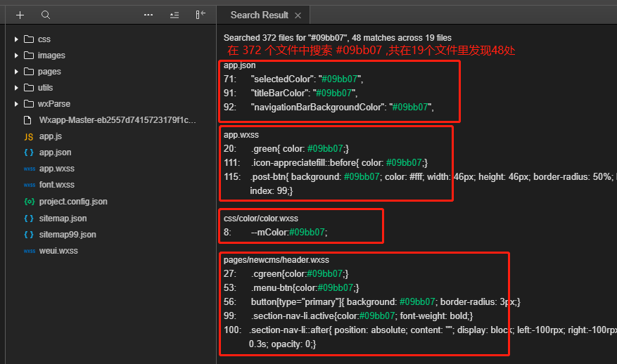Click the collapse all folders icon

tap(174, 15)
